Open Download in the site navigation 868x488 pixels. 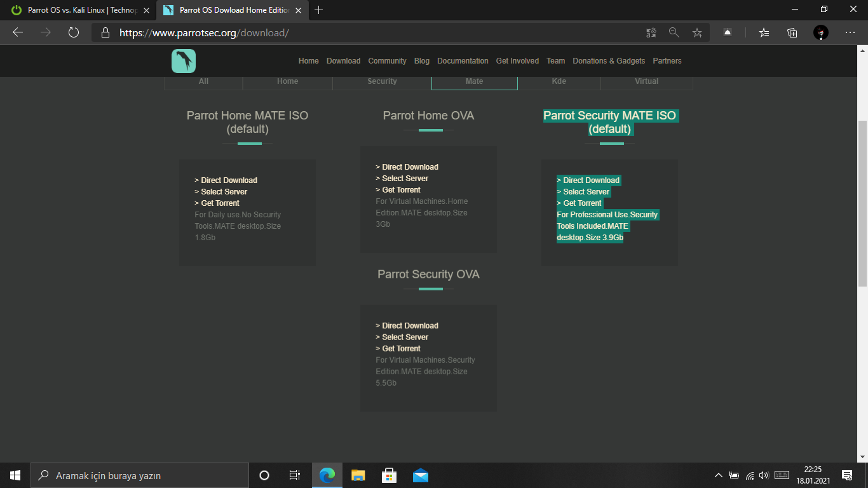point(343,61)
